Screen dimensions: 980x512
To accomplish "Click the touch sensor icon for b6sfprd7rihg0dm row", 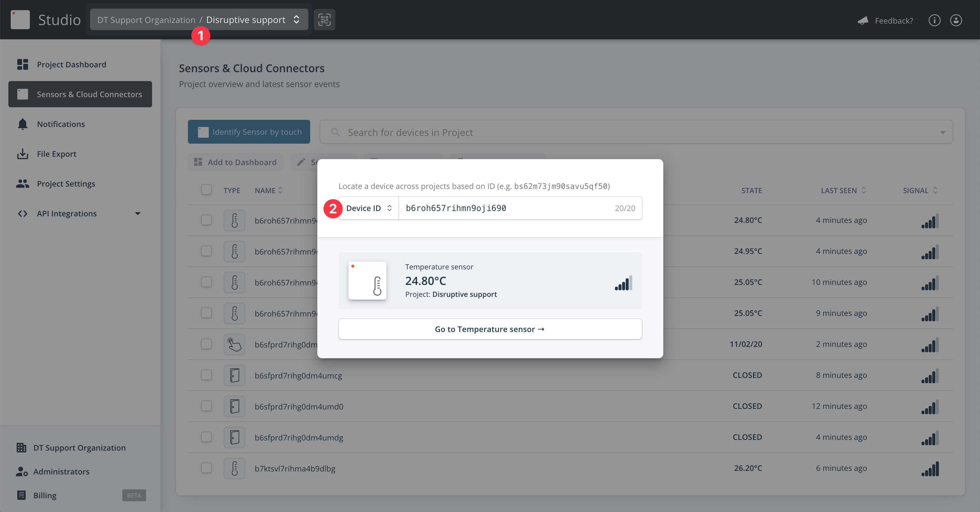I will click(x=234, y=345).
